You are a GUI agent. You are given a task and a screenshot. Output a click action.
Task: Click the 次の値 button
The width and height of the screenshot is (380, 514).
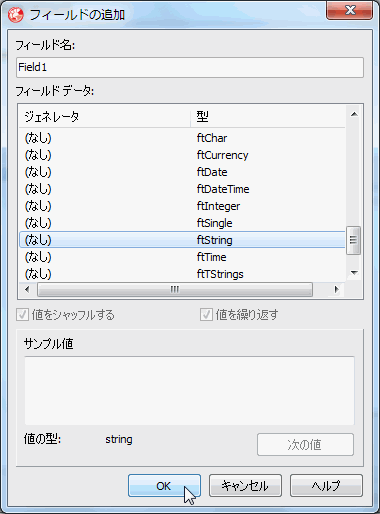click(x=305, y=444)
